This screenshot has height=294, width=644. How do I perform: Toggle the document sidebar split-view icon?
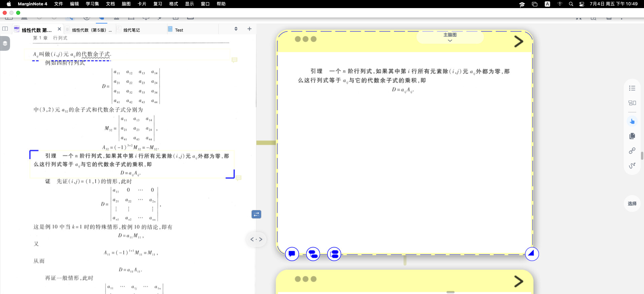(5, 29)
